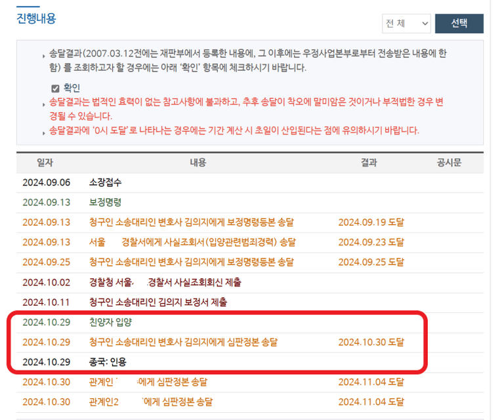Image resolution: width=504 pixels, height=420 pixels.
Task: Click the 내용 column header
Action: point(198,163)
